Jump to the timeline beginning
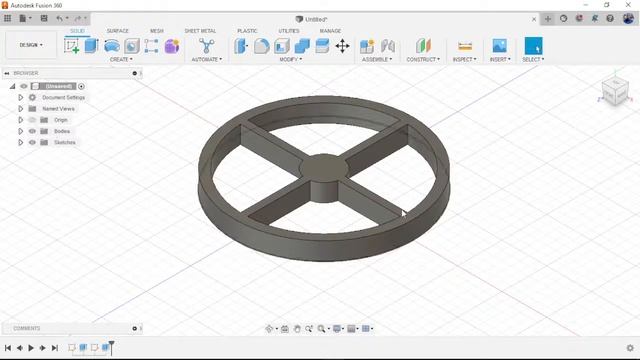The image size is (640, 360). [x=8, y=348]
